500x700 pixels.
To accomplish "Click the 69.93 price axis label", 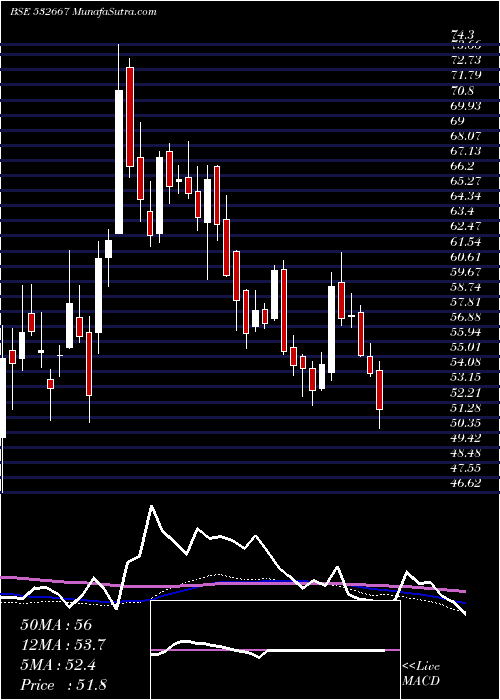I will coord(466,105).
